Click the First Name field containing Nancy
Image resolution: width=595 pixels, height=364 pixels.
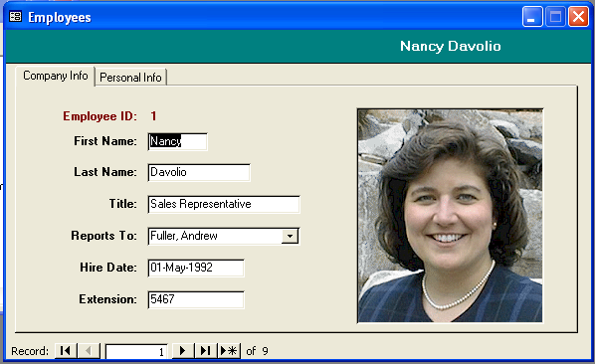[x=177, y=141]
